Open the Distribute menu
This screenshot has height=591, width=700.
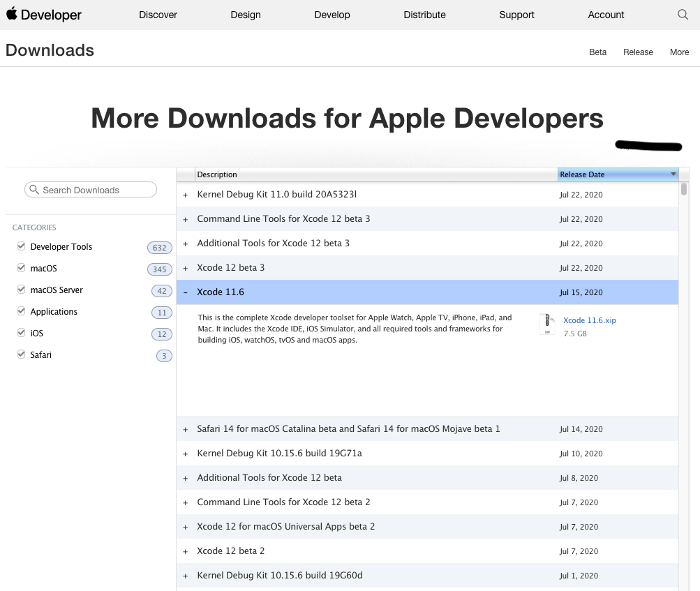(x=424, y=15)
